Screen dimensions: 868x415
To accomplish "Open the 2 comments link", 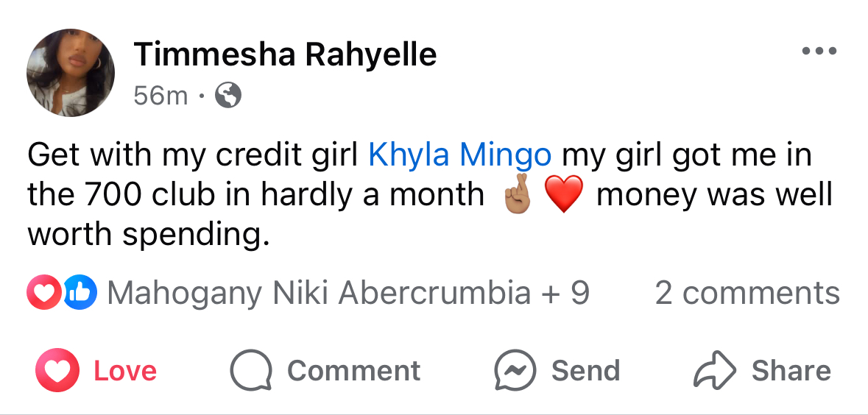I will pos(747,293).
